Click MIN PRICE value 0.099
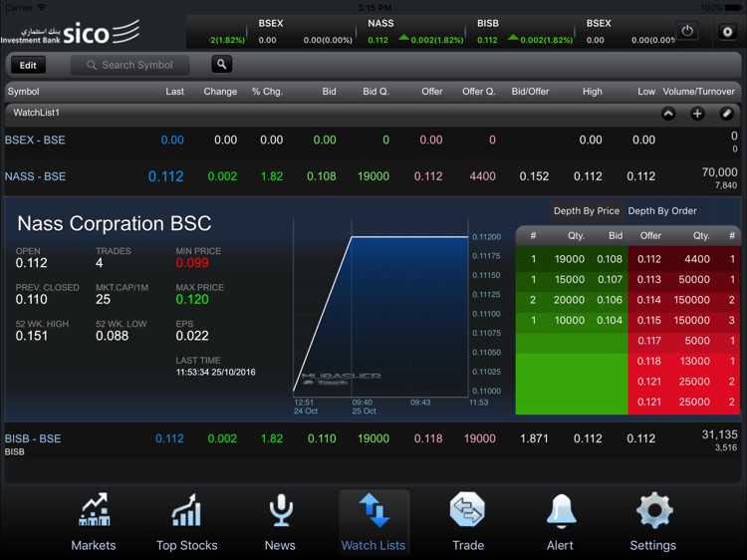 pyautogui.click(x=192, y=263)
